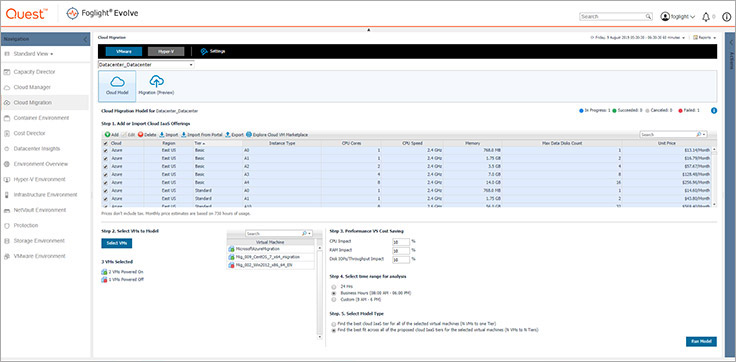Click the Run Model button
This screenshot has height=362, width=736.
pos(701,341)
